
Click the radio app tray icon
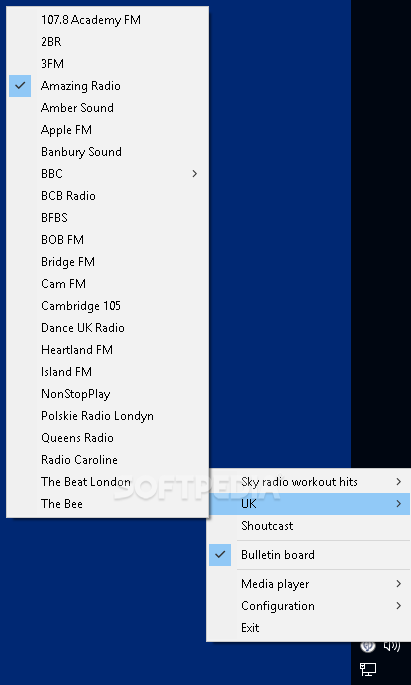(368, 646)
